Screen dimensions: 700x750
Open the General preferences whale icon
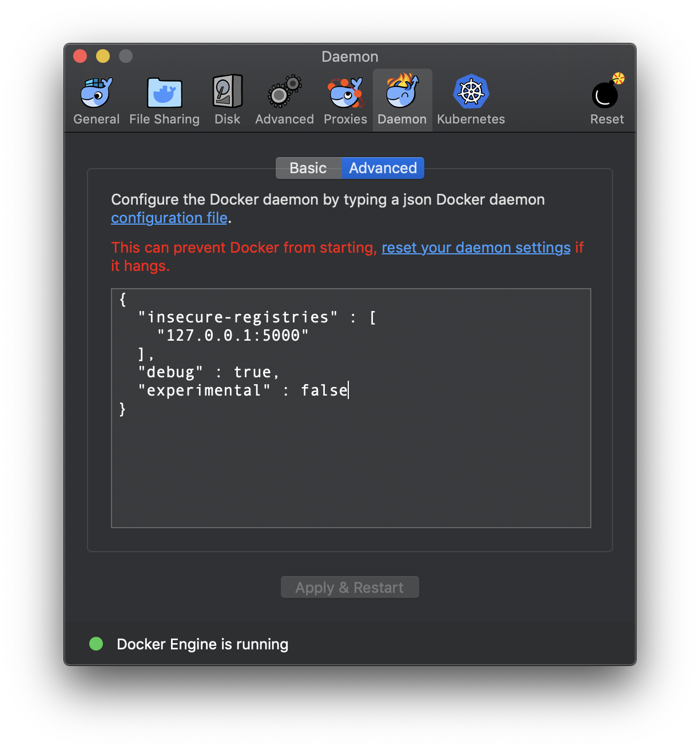tap(97, 93)
